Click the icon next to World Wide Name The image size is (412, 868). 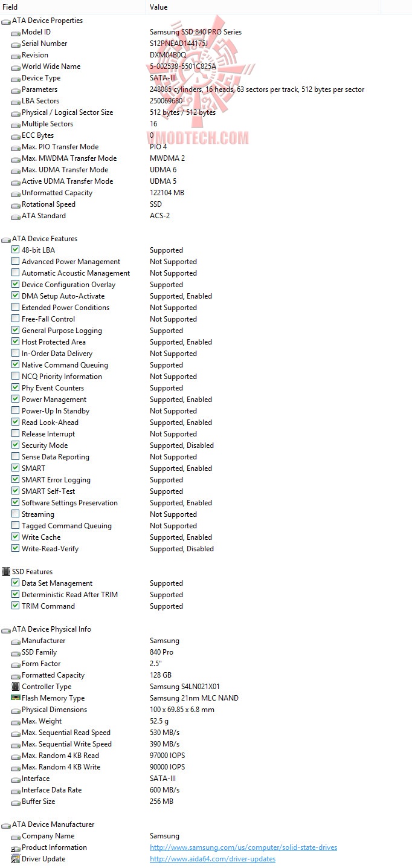tap(16, 66)
